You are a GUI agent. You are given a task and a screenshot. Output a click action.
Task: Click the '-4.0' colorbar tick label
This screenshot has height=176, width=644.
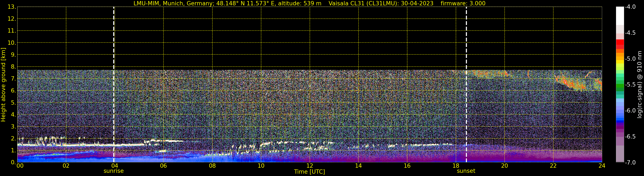tap(630, 7)
